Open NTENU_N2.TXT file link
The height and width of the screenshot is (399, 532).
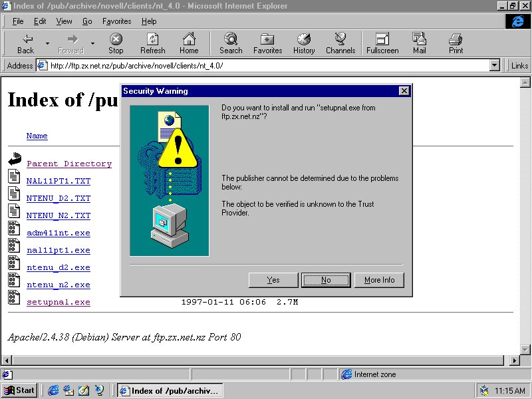pos(59,215)
